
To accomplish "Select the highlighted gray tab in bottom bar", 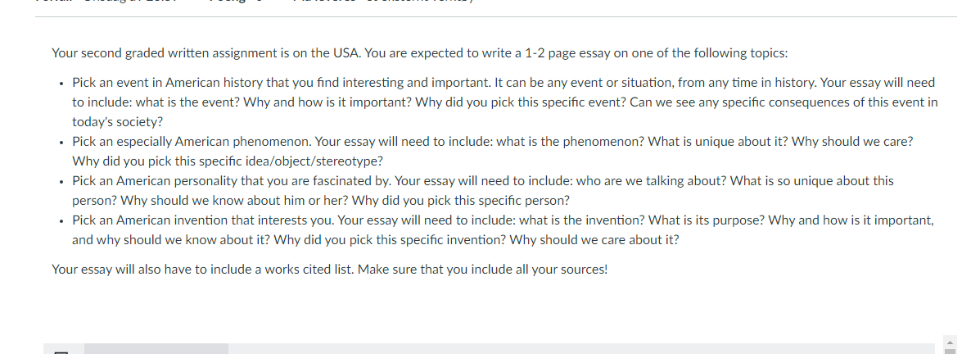I will tap(156, 349).
